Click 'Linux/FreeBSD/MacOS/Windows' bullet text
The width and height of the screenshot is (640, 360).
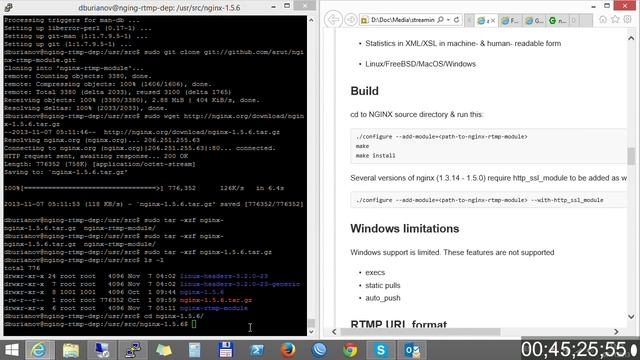(420, 64)
